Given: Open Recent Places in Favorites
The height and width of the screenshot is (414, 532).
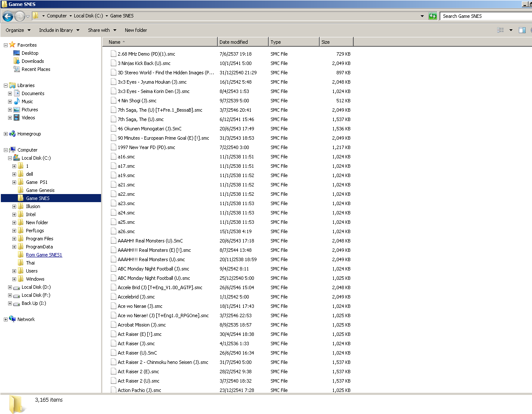Looking at the screenshot, I should 36,69.
